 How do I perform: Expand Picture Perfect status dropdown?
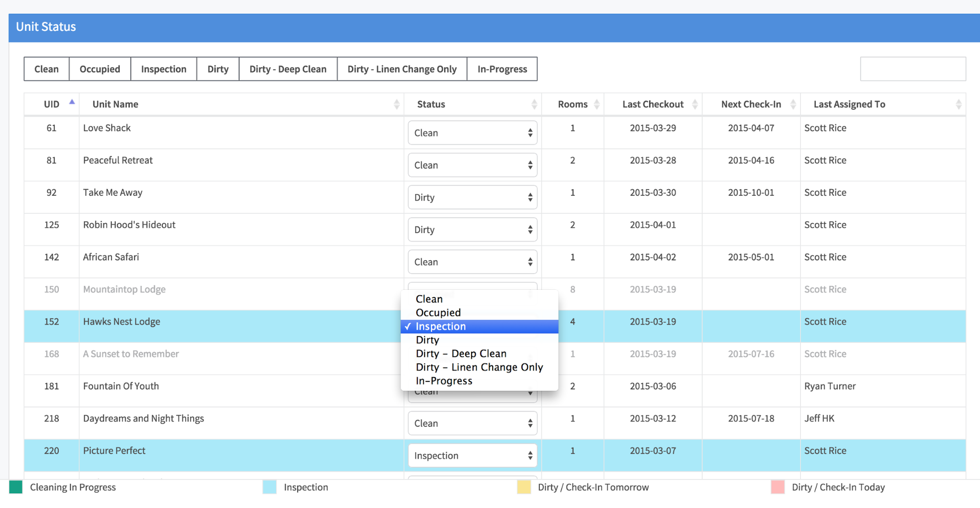pyautogui.click(x=472, y=456)
